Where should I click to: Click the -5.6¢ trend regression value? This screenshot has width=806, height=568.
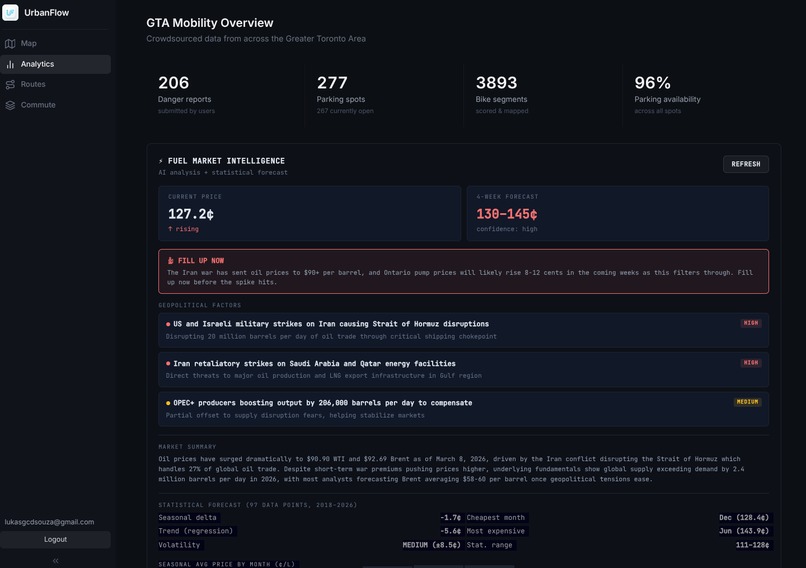450,531
